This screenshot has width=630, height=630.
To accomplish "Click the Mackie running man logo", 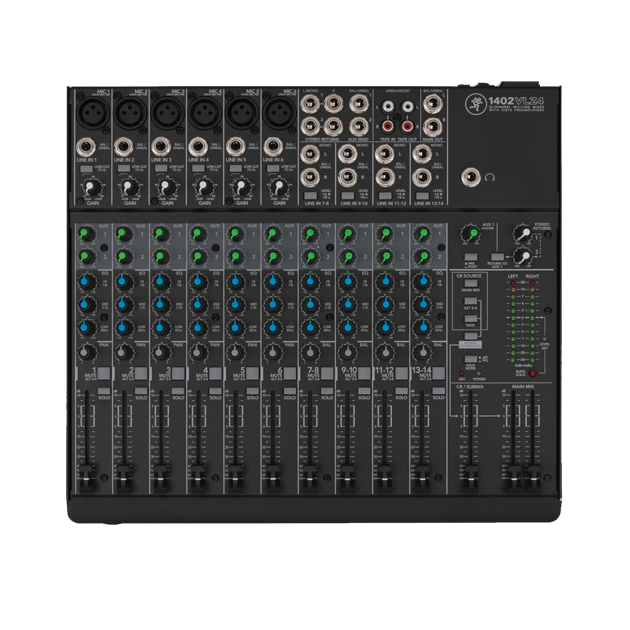I will point(476,104).
